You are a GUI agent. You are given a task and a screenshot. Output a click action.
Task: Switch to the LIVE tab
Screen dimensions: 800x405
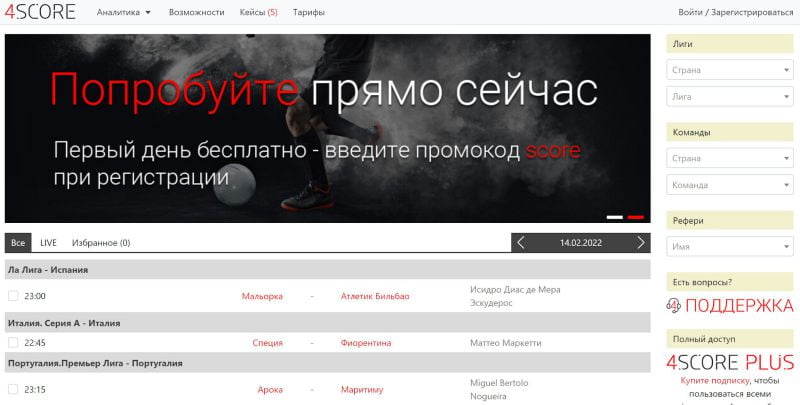click(48, 243)
